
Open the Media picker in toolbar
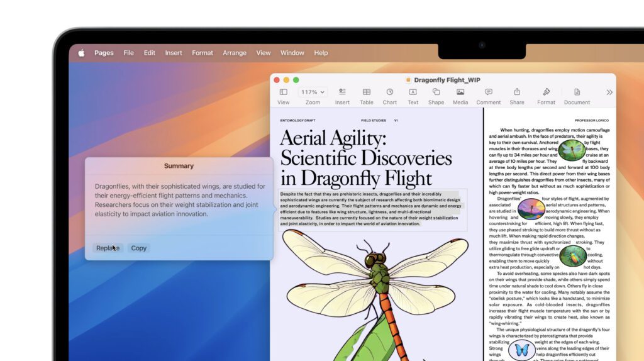460,92
